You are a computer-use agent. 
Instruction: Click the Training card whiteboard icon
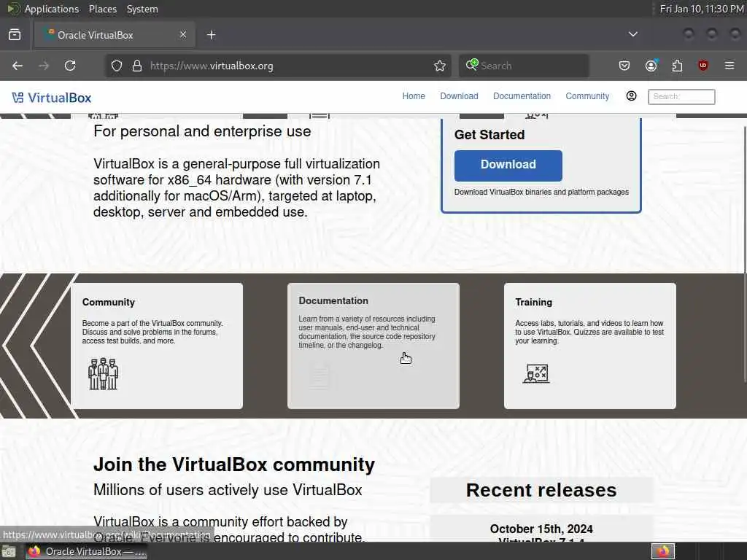(x=536, y=374)
